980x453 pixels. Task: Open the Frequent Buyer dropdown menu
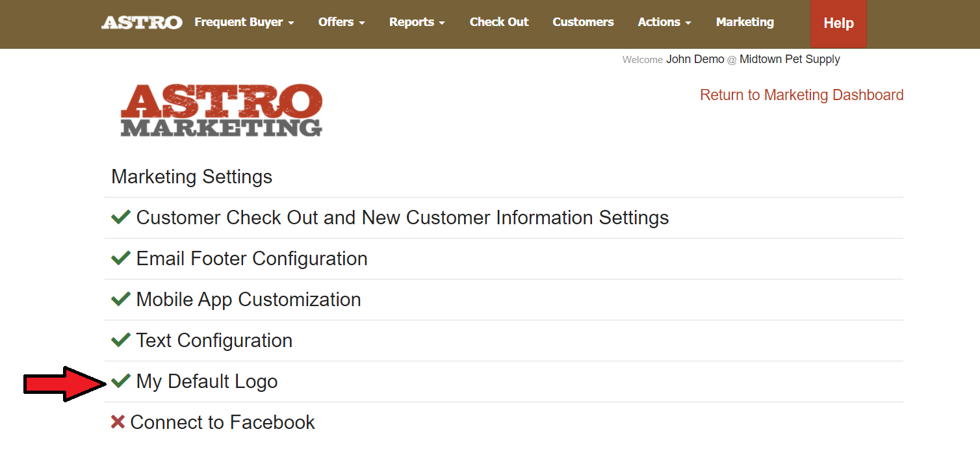(244, 22)
